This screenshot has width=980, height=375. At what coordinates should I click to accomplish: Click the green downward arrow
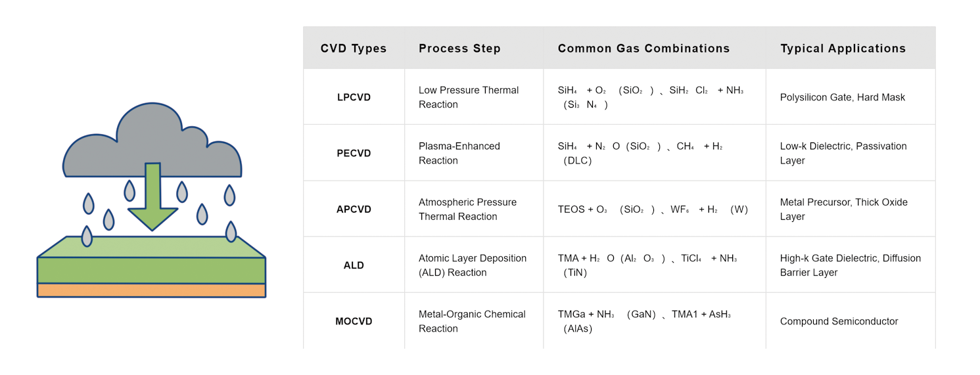152,197
